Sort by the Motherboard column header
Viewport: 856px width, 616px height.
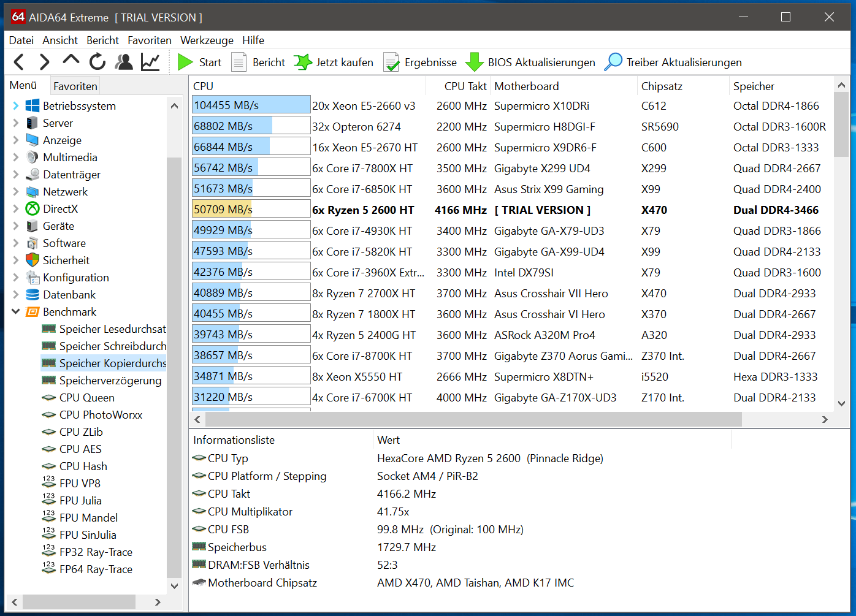pos(564,86)
